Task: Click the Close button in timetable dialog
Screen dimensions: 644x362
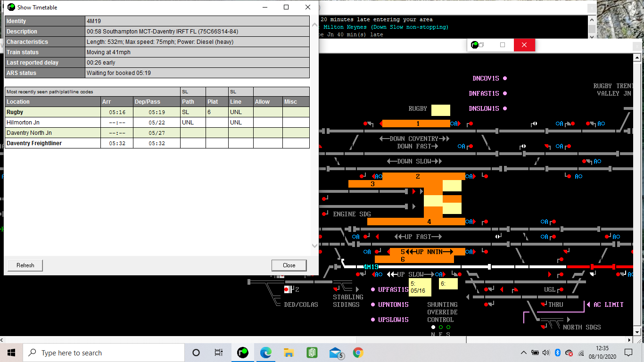Action: (289, 265)
